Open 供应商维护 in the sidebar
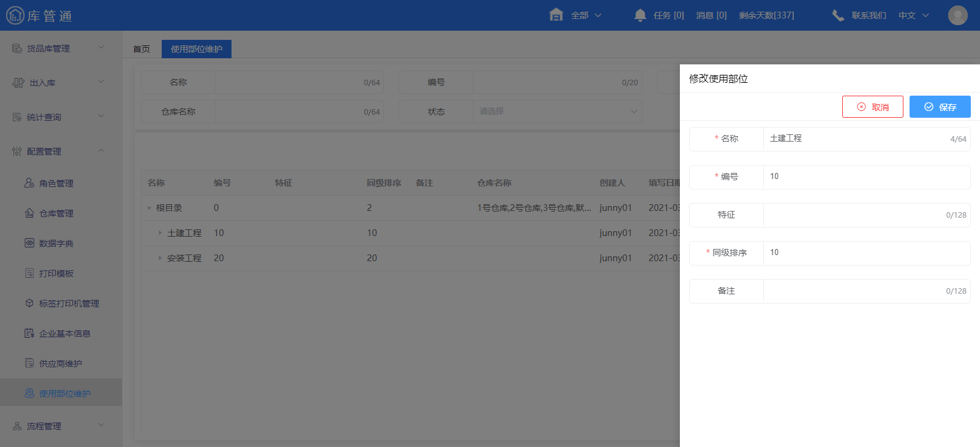This screenshot has width=980, height=447. [61, 364]
